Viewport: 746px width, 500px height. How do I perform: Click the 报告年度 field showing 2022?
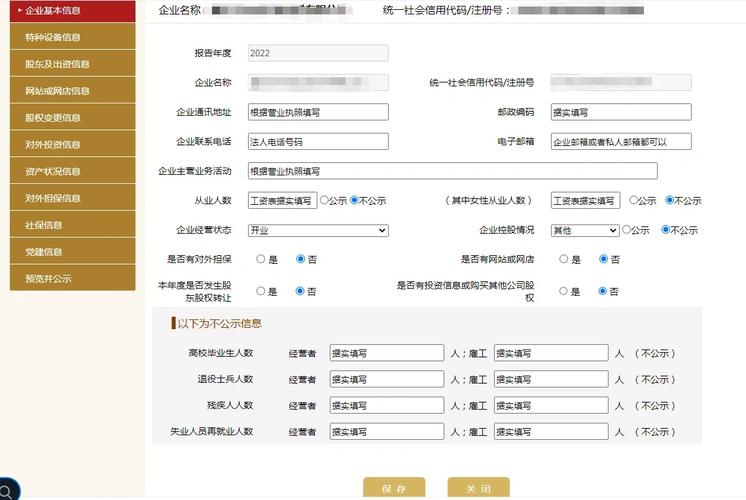click(x=318, y=53)
